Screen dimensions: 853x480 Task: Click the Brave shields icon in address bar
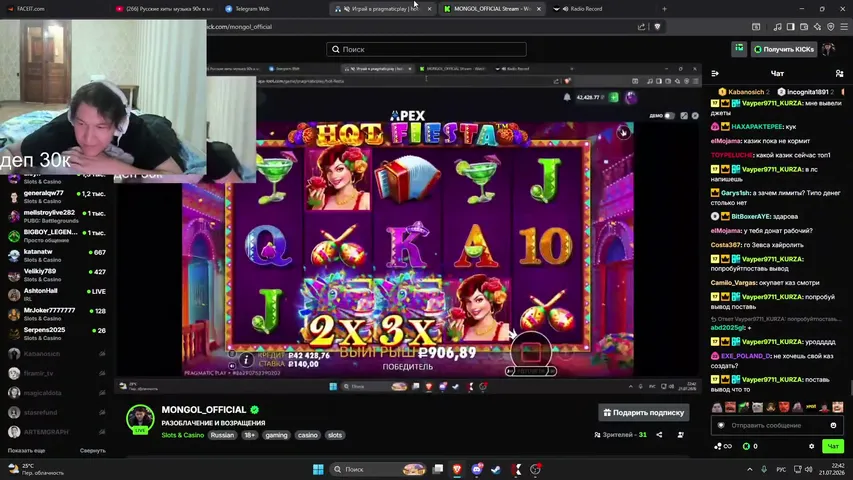657,27
